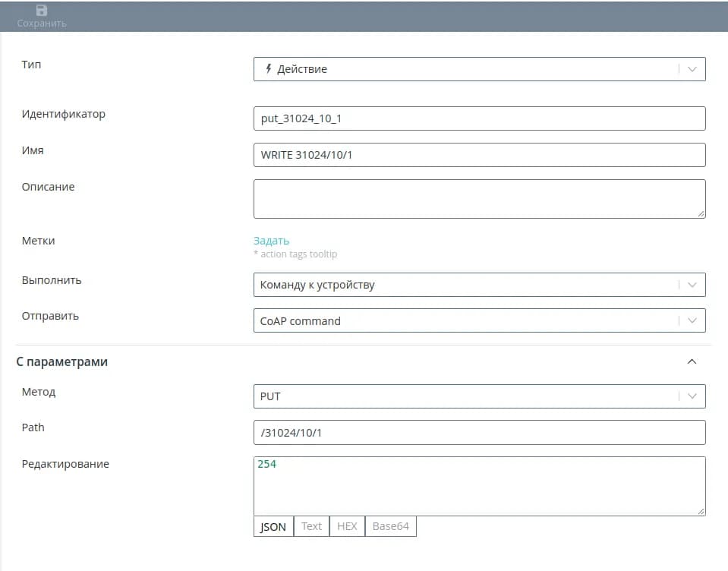
Task: Switch to the Text format tab
Action: [311, 526]
